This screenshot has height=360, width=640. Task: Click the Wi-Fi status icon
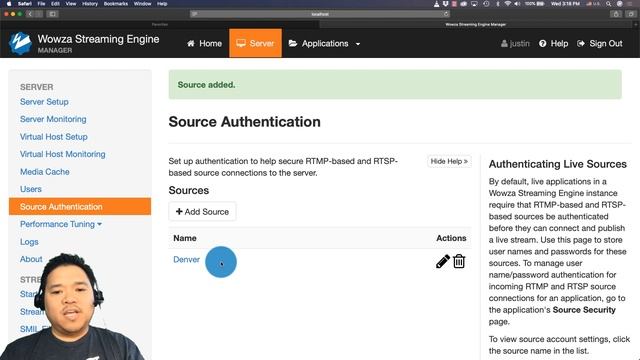click(x=507, y=4)
